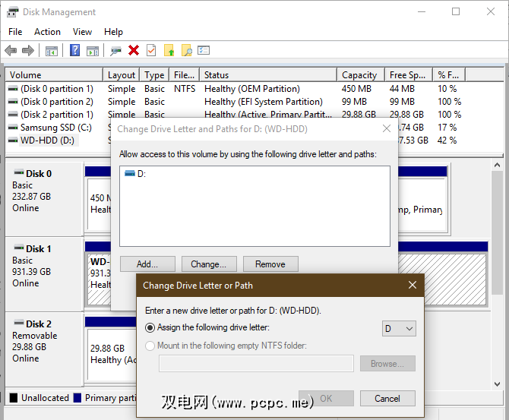Open the View menu

pos(82,32)
